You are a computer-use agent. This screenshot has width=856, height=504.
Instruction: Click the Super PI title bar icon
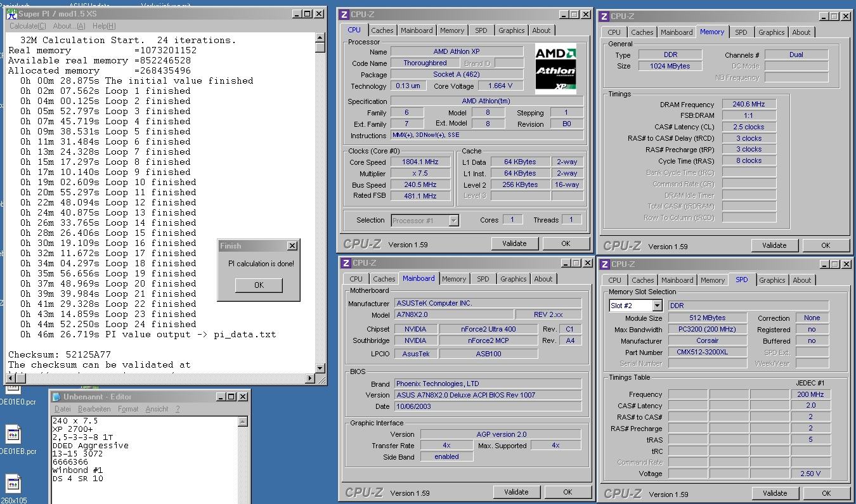11,14
